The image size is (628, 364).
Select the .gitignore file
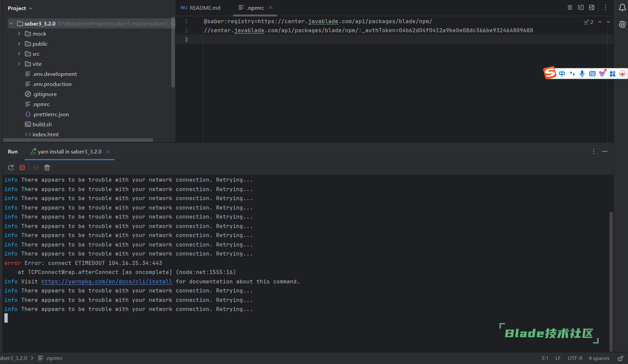point(41,94)
